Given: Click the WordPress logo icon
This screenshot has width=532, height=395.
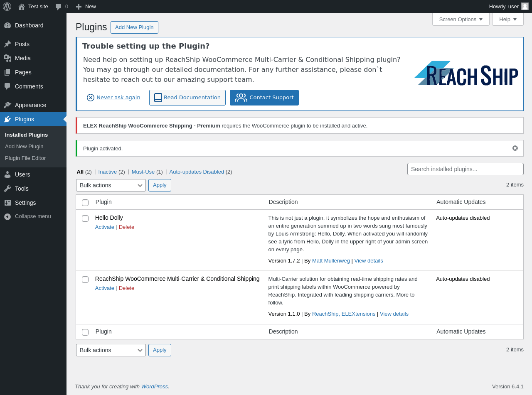Looking at the screenshot, I should pos(7,7).
